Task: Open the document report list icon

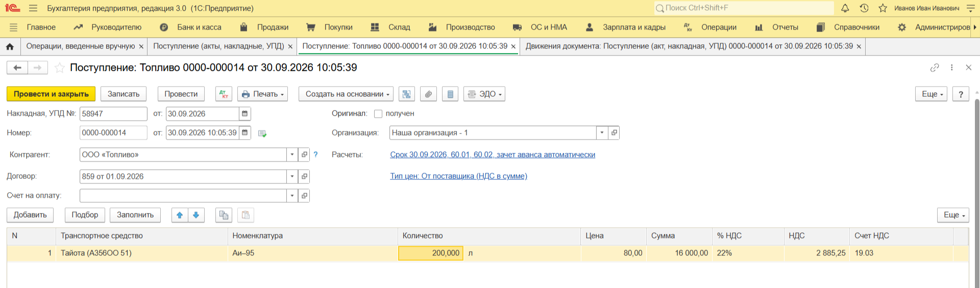Action: point(450,94)
